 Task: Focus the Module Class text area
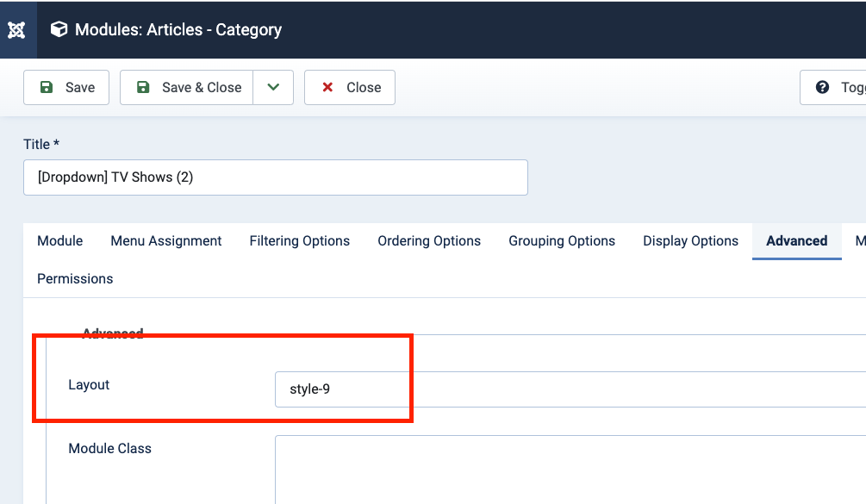coord(569,470)
